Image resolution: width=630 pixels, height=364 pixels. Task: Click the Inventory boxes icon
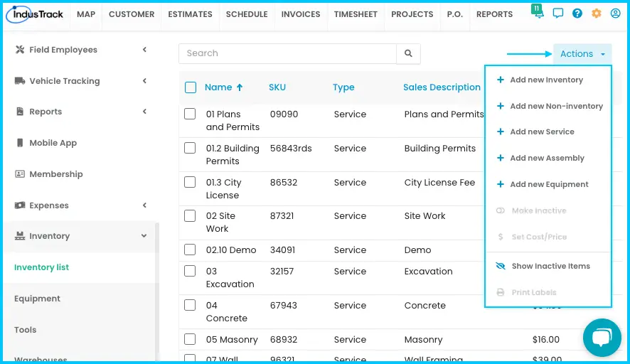pyautogui.click(x=20, y=236)
